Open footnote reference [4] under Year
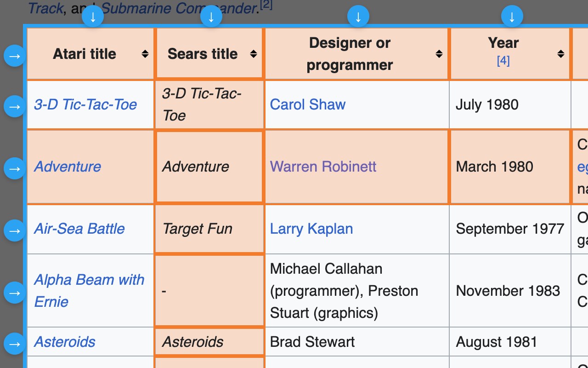Screen dimensions: 588x368 click(503, 61)
